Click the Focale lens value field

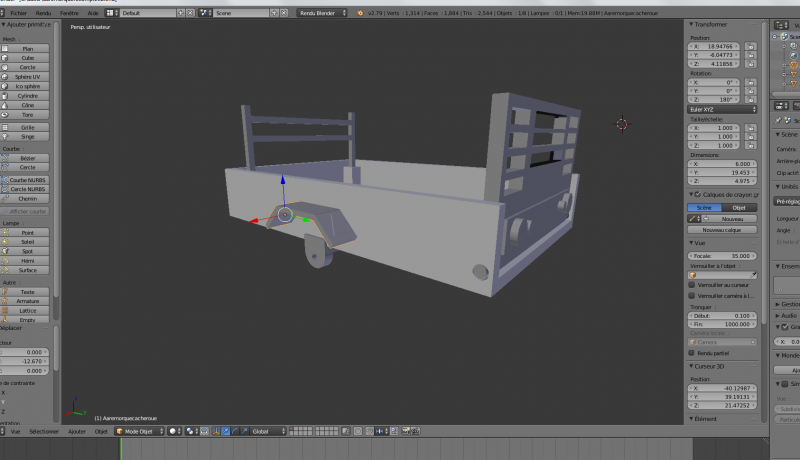point(722,255)
